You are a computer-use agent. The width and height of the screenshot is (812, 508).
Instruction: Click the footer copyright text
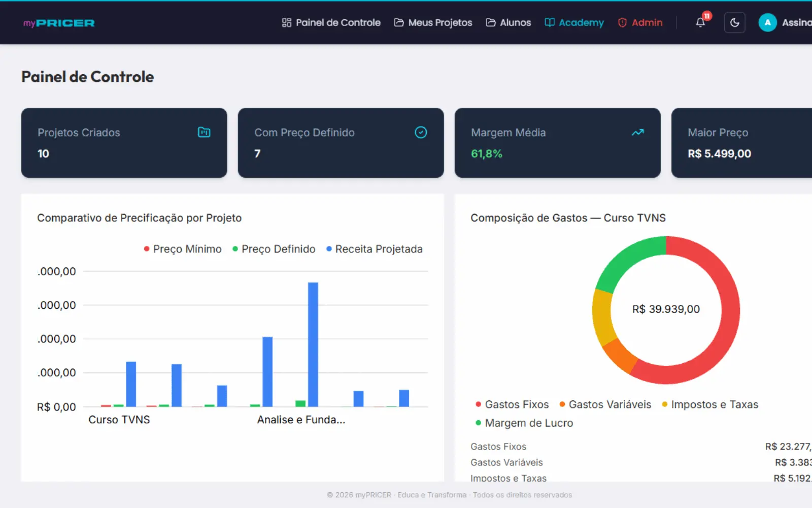pyautogui.click(x=449, y=495)
